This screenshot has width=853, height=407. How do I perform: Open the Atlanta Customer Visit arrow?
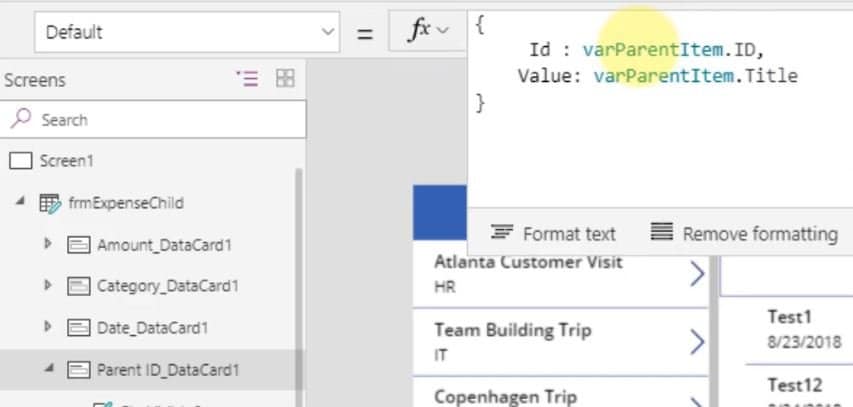696,274
